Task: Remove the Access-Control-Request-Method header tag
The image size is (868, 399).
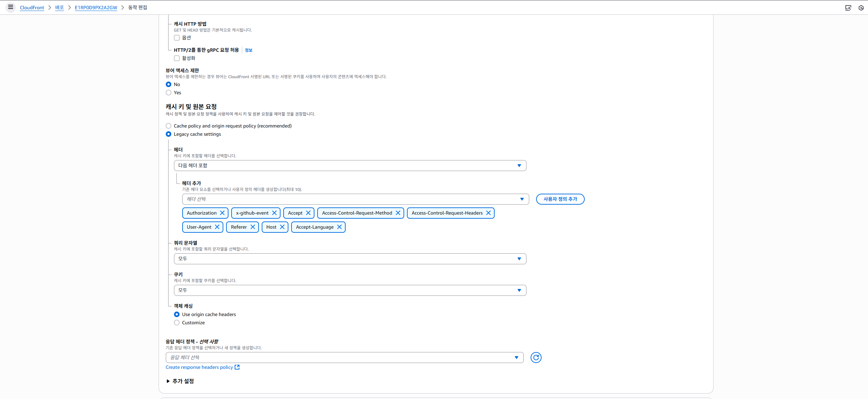Action: [x=398, y=213]
